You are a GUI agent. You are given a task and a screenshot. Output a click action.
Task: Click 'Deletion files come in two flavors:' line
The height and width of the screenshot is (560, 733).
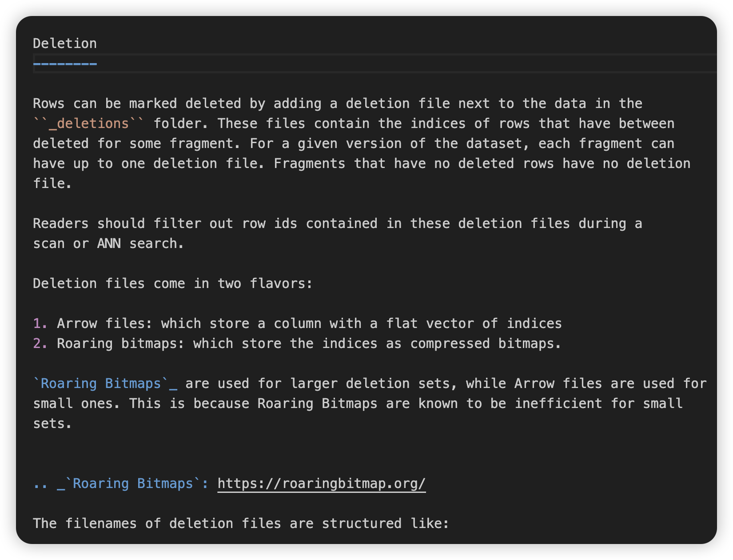point(173,284)
